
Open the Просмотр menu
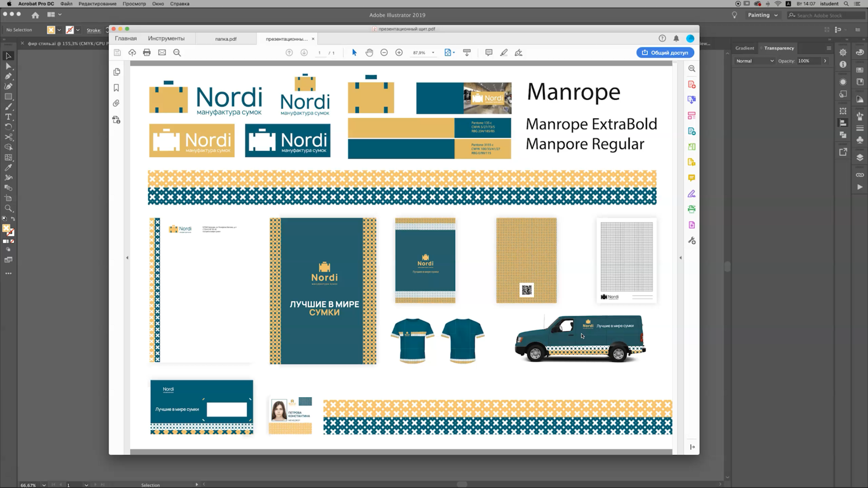coord(134,4)
